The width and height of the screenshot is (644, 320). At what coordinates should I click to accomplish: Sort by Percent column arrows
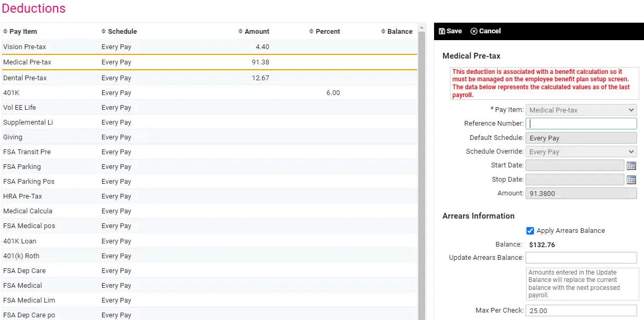pos(311,32)
